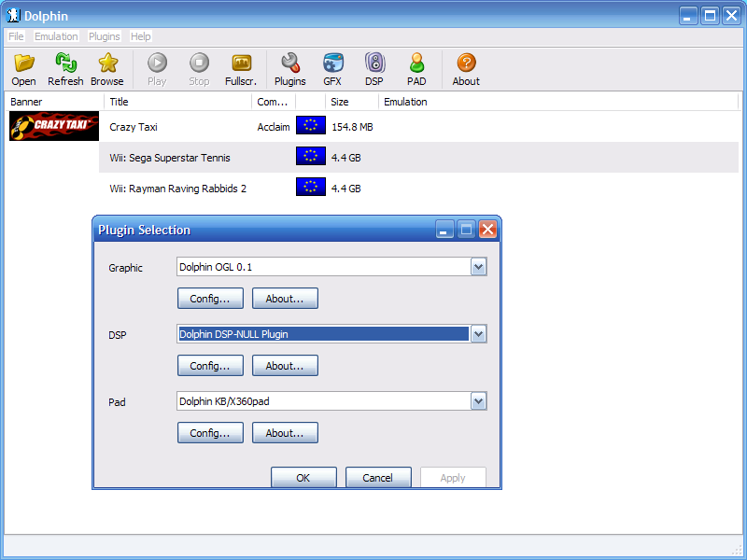747x560 pixels.
Task: Click Config button under Graphic plugin
Action: (x=210, y=299)
